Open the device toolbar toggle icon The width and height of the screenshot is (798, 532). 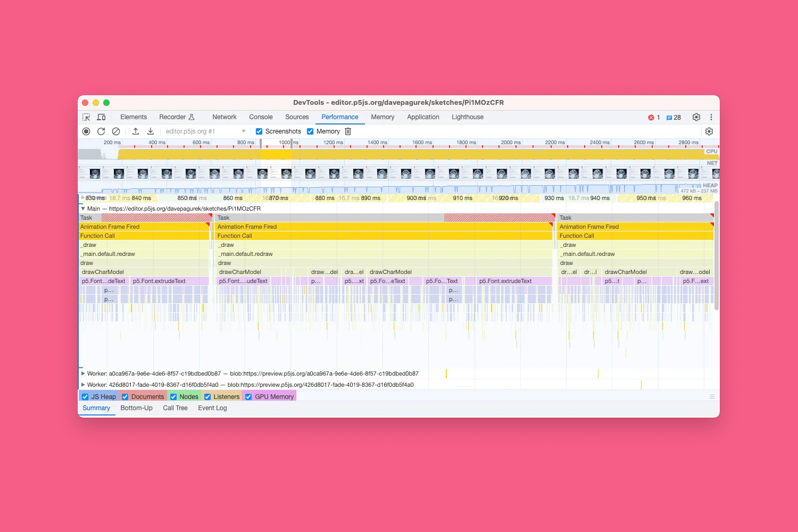coord(101,117)
